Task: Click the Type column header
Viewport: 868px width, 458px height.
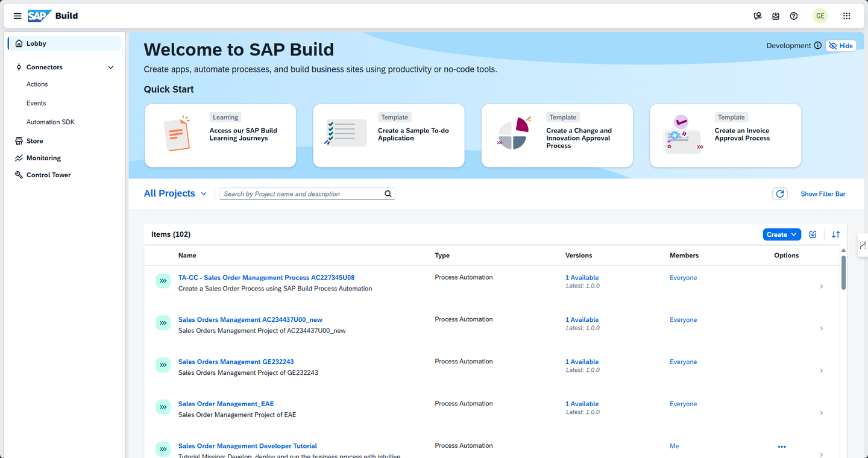Action: (x=442, y=256)
